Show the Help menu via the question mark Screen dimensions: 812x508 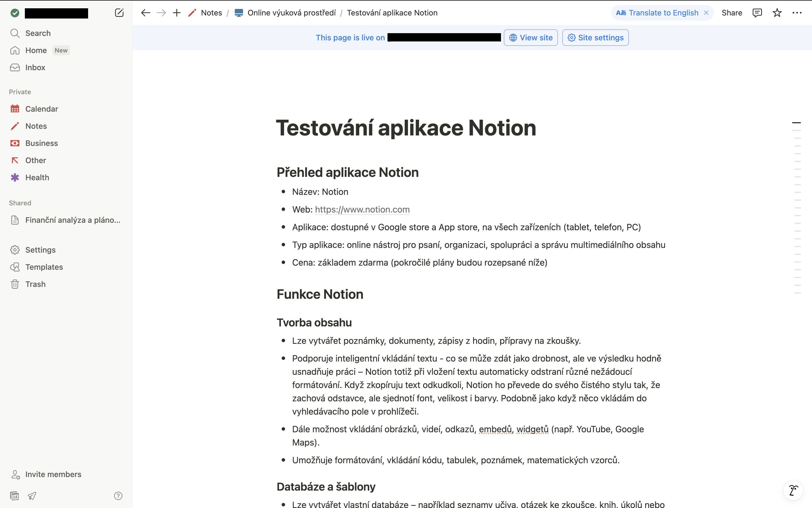tap(118, 496)
